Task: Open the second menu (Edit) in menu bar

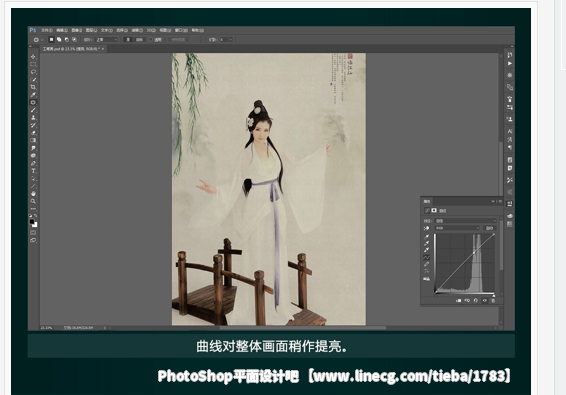Action: point(62,30)
